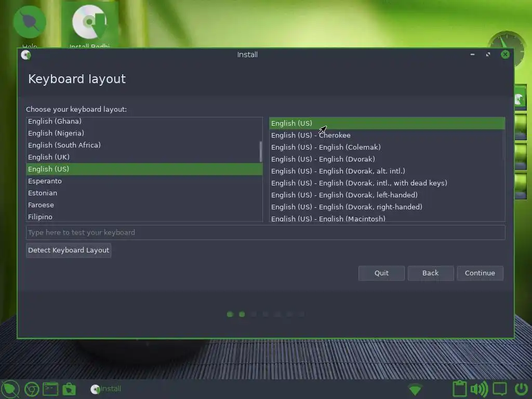
Task: Close the Install window
Action: coord(505,54)
